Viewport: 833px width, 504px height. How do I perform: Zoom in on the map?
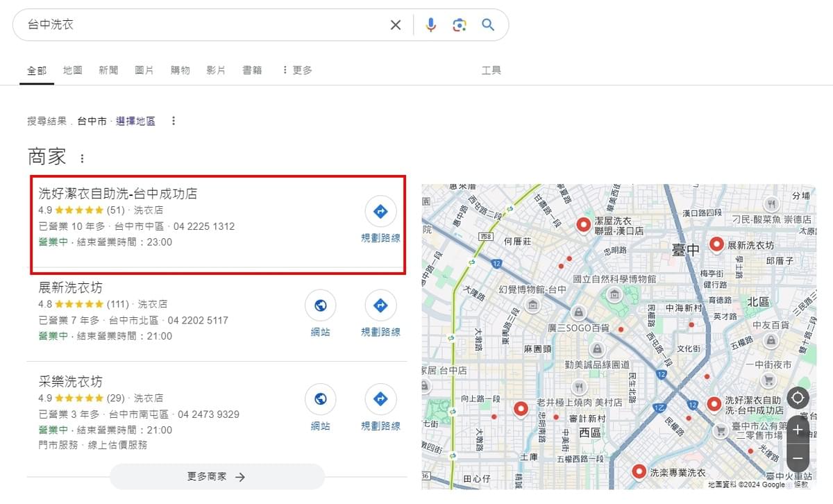798,430
